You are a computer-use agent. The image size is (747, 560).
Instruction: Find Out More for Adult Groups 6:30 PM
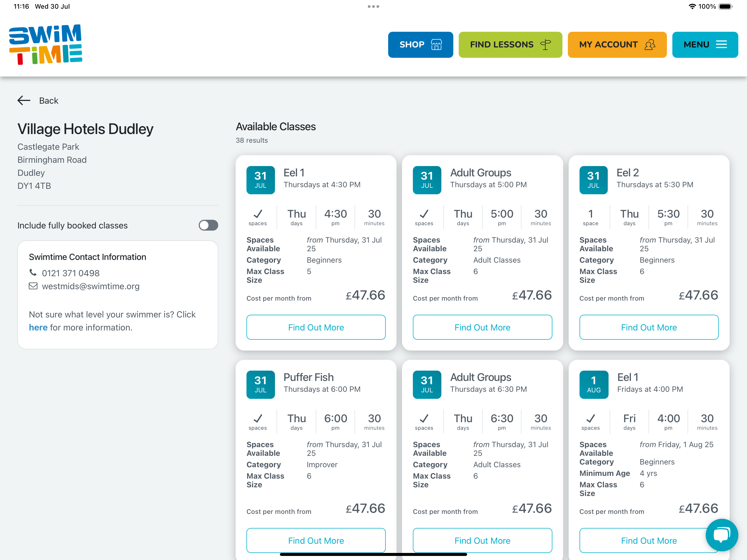[482, 540]
